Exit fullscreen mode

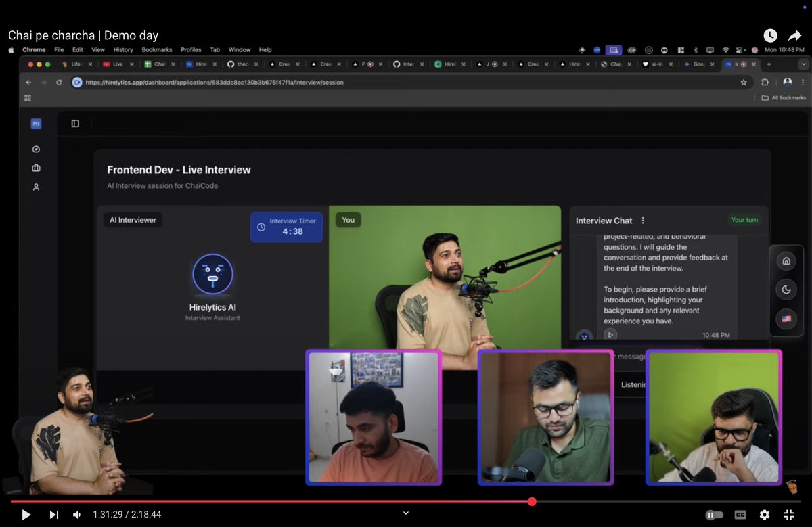(789, 515)
